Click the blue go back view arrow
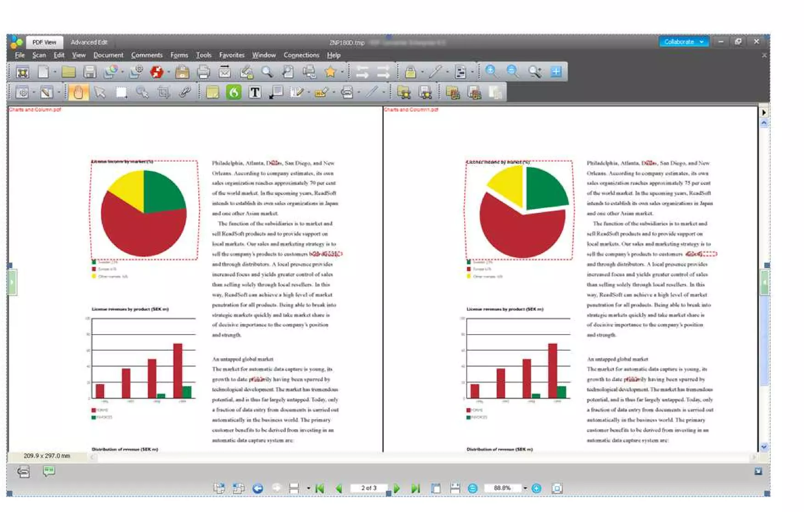Image resolution: width=812 pixels, height=512 pixels. (258, 488)
